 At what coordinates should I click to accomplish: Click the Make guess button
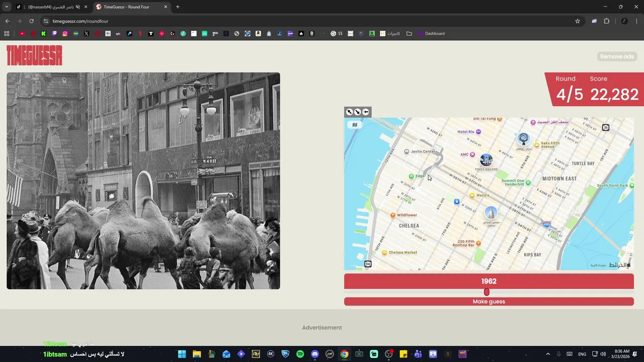pyautogui.click(x=489, y=302)
